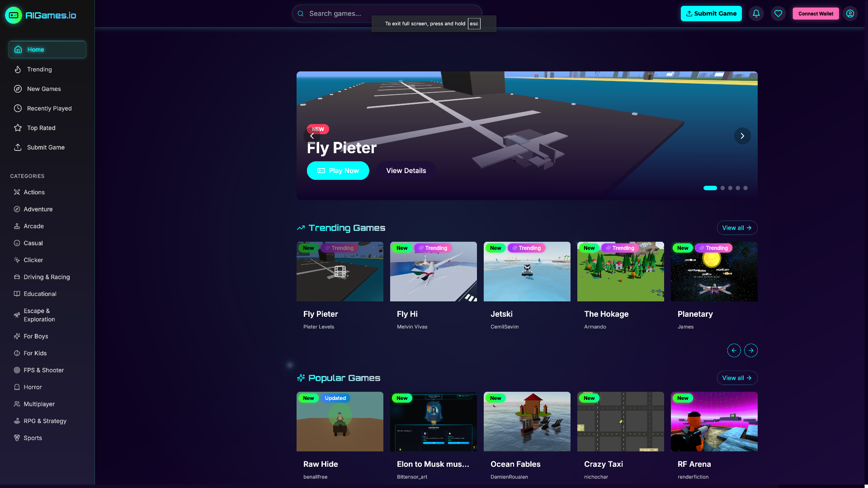Click RPG & Strategy chess icon
The width and height of the screenshot is (868, 488).
click(x=17, y=421)
